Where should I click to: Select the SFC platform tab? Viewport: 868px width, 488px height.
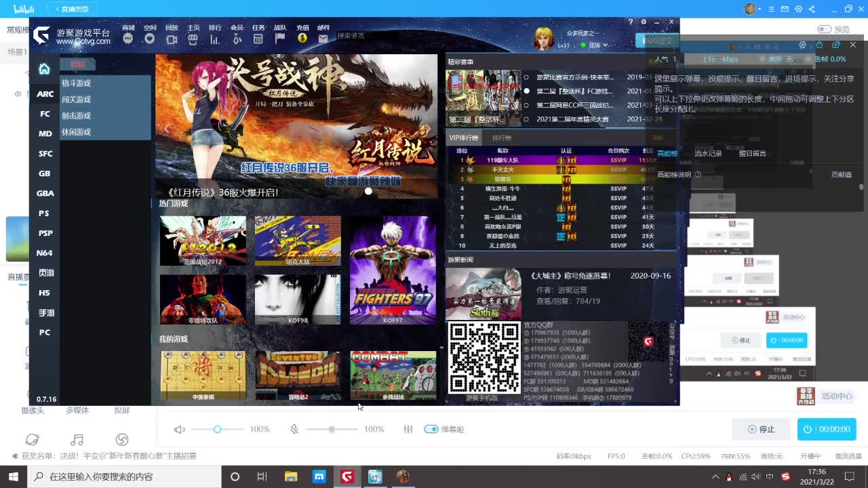pyautogui.click(x=45, y=154)
